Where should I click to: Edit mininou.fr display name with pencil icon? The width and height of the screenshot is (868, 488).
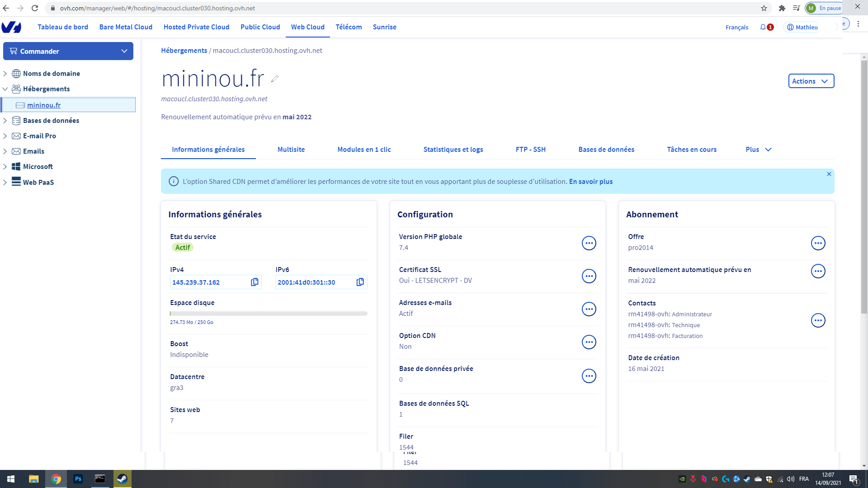click(x=274, y=79)
